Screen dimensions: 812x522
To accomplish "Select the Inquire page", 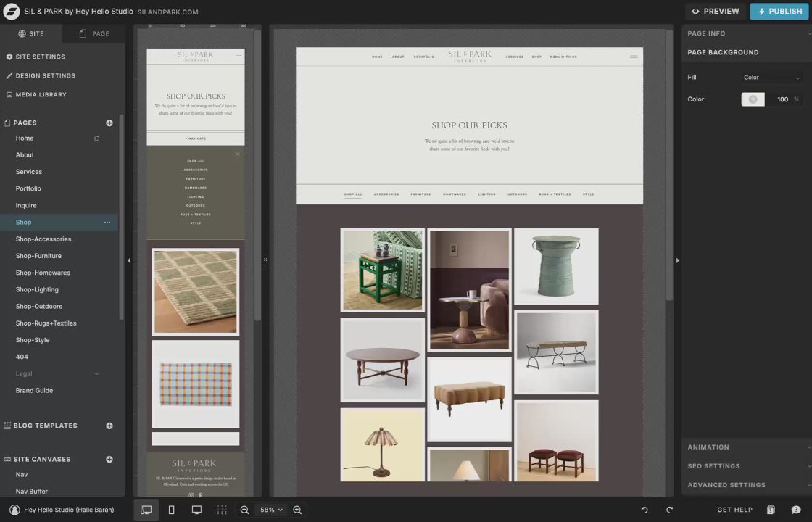I will pos(26,206).
